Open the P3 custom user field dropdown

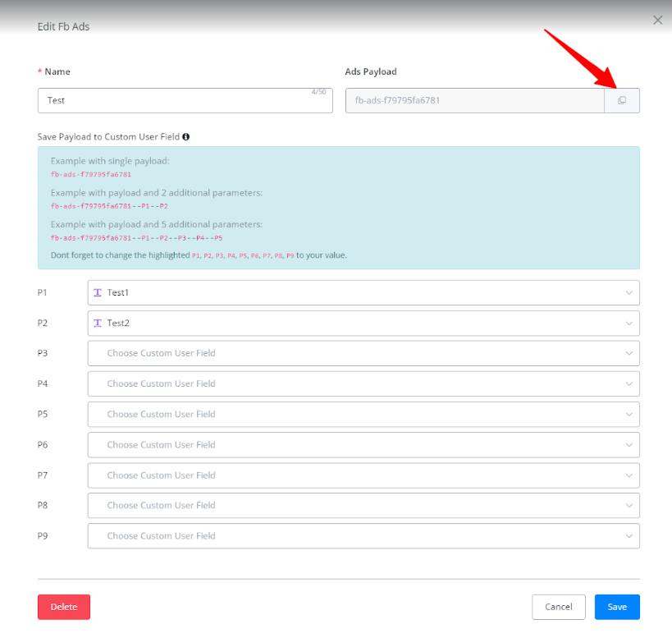click(x=363, y=354)
